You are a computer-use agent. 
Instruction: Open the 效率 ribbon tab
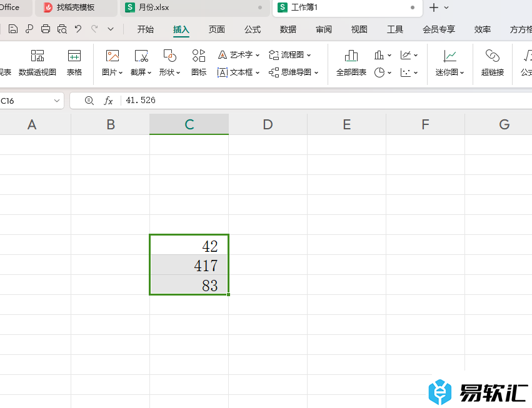pyautogui.click(x=483, y=29)
